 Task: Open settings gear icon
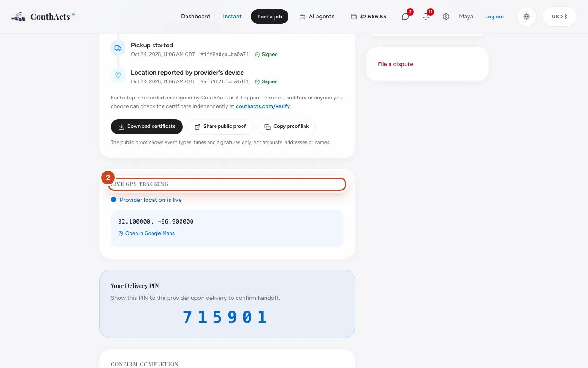pyautogui.click(x=446, y=17)
